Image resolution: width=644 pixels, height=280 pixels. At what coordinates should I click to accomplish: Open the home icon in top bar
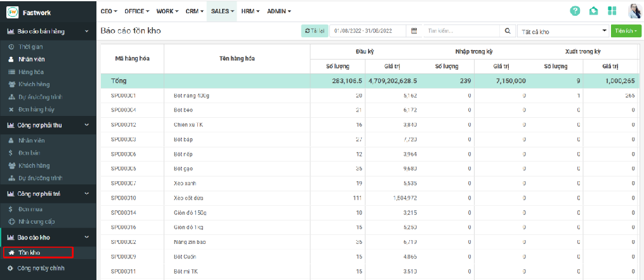pyautogui.click(x=593, y=11)
